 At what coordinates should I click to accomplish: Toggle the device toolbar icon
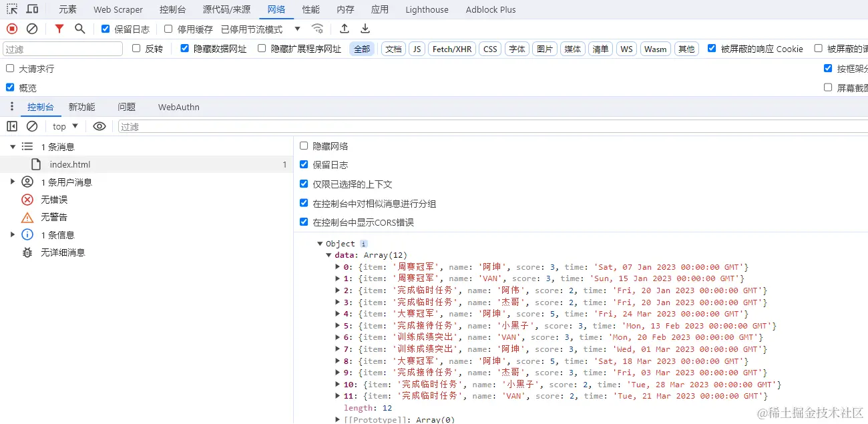(x=32, y=9)
